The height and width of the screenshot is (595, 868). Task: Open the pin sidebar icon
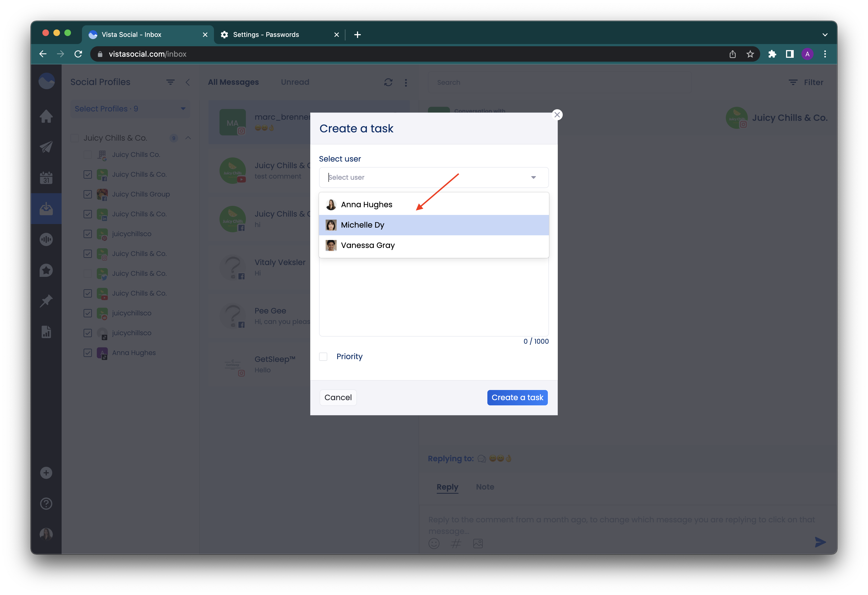click(x=46, y=301)
